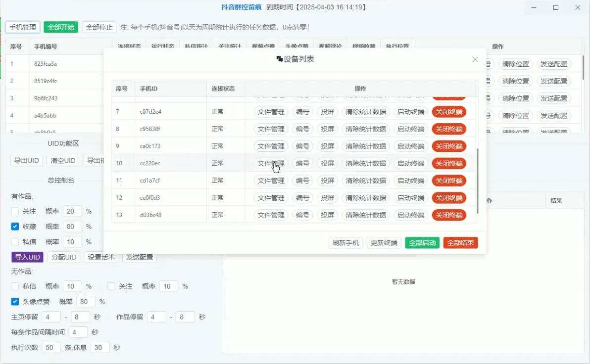590x364 pixels.
Task: Click 编号 for device d036c48
Action: pos(302,215)
